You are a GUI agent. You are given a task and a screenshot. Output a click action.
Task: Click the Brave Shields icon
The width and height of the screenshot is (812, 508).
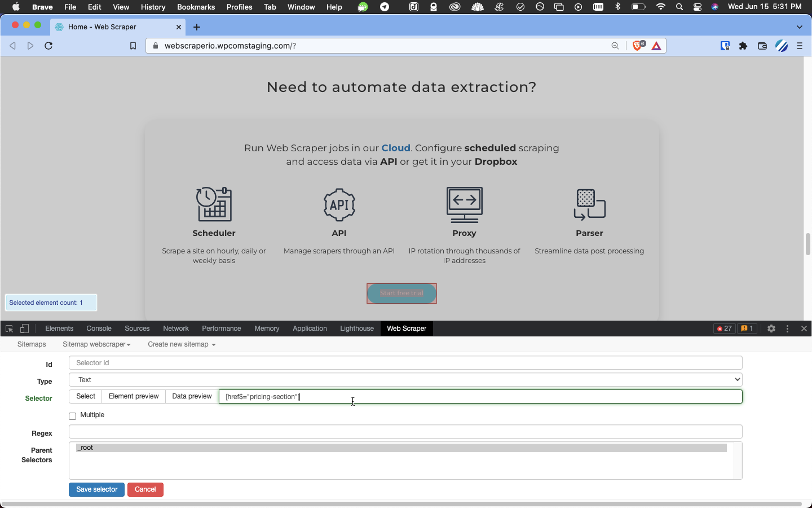(637, 46)
